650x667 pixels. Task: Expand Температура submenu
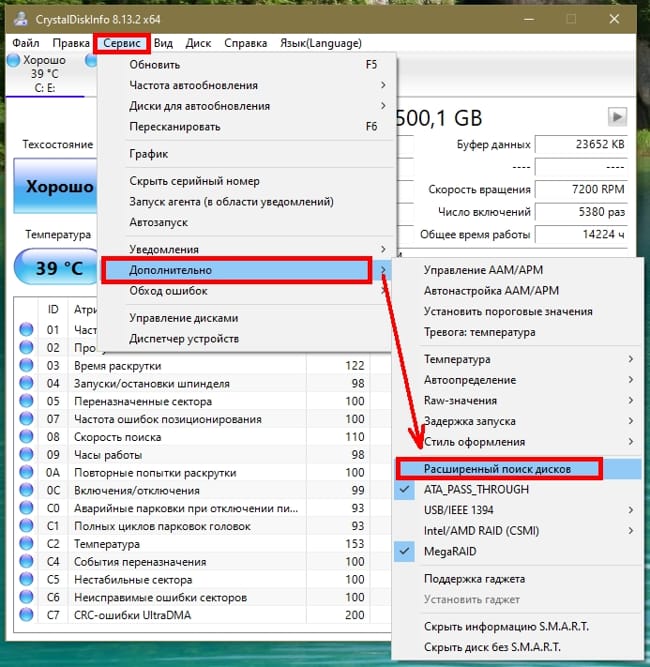[517, 359]
